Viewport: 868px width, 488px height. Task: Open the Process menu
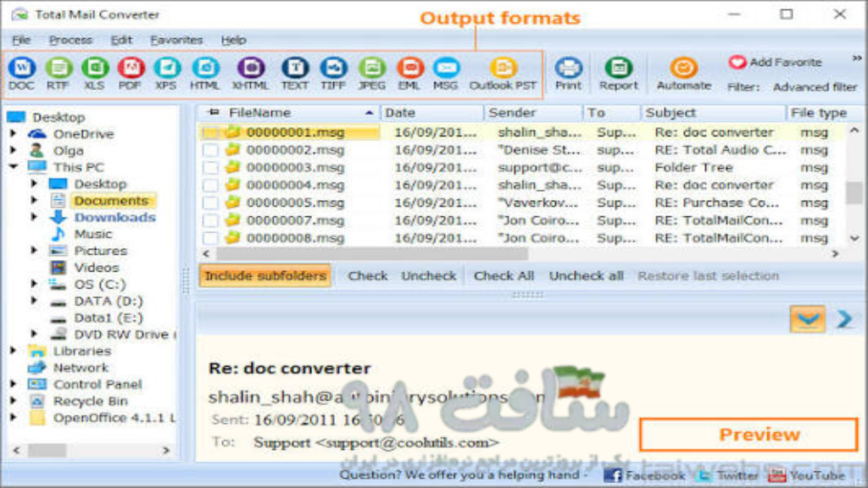click(70, 40)
